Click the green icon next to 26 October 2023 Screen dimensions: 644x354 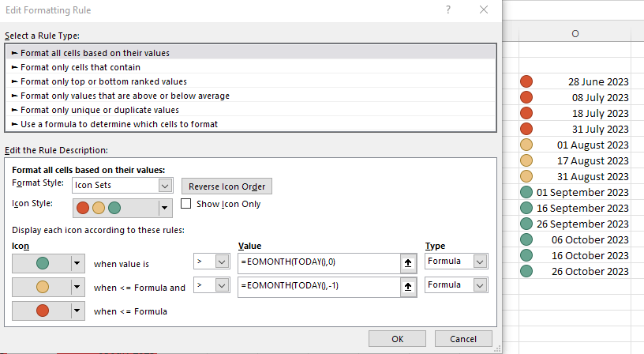(526, 271)
